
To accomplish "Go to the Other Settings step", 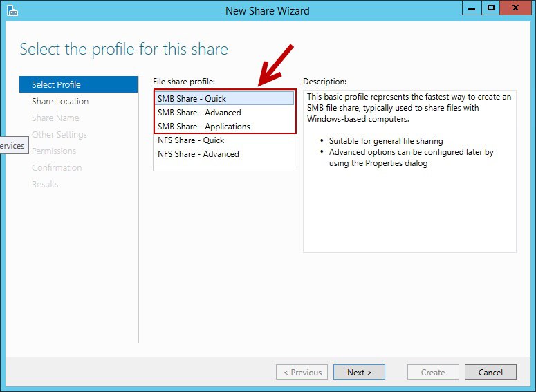I will click(x=59, y=135).
